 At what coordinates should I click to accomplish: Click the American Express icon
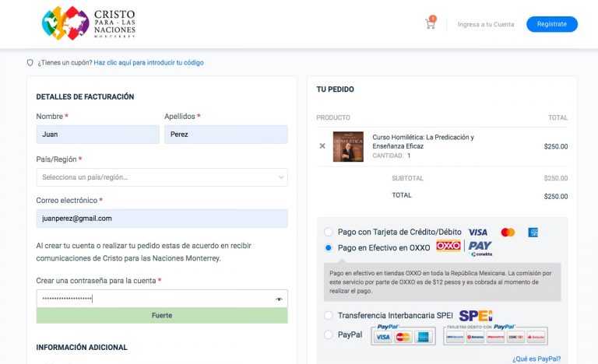pyautogui.click(x=533, y=232)
